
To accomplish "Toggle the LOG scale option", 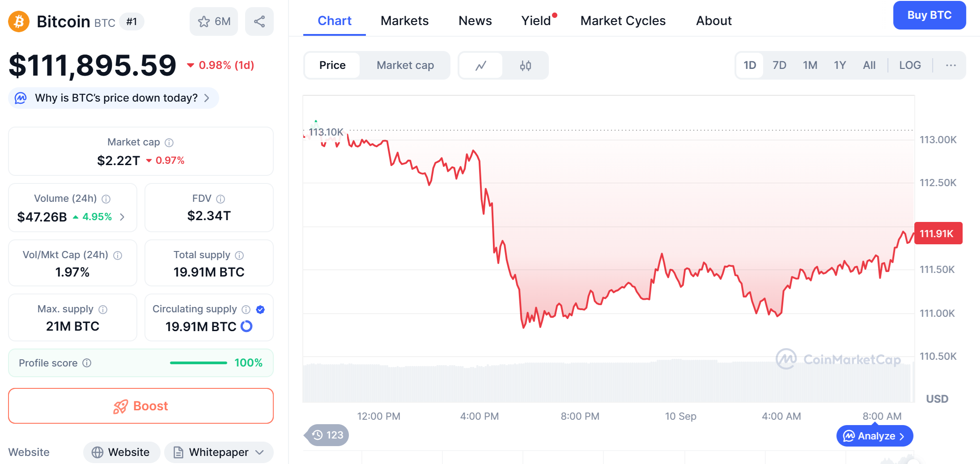I will [909, 65].
